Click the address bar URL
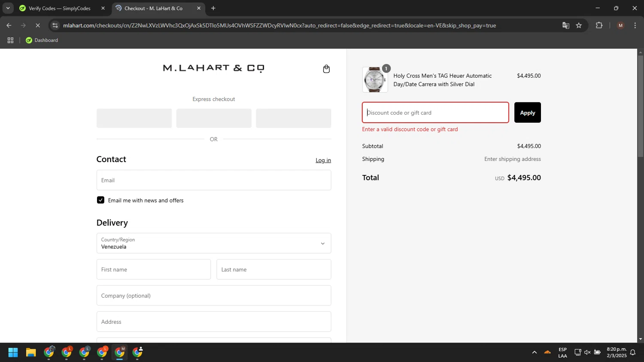This screenshot has width=644, height=362. pos(279,25)
